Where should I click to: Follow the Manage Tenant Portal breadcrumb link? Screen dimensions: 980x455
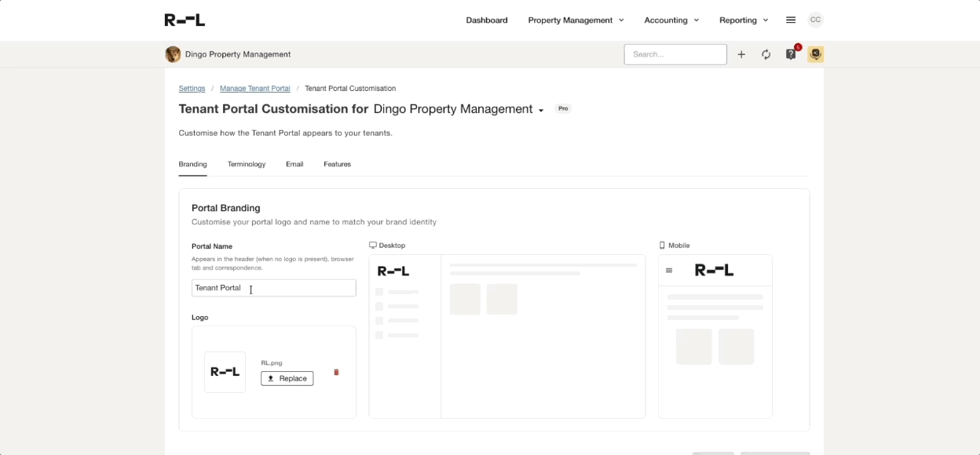254,89
